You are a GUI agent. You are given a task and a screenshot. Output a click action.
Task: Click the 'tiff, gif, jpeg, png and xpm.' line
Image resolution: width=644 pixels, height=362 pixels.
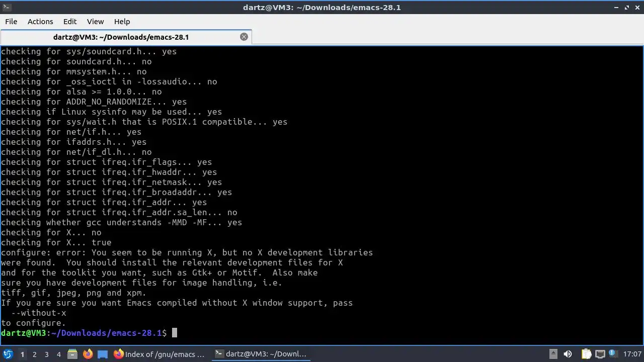[73, 293]
